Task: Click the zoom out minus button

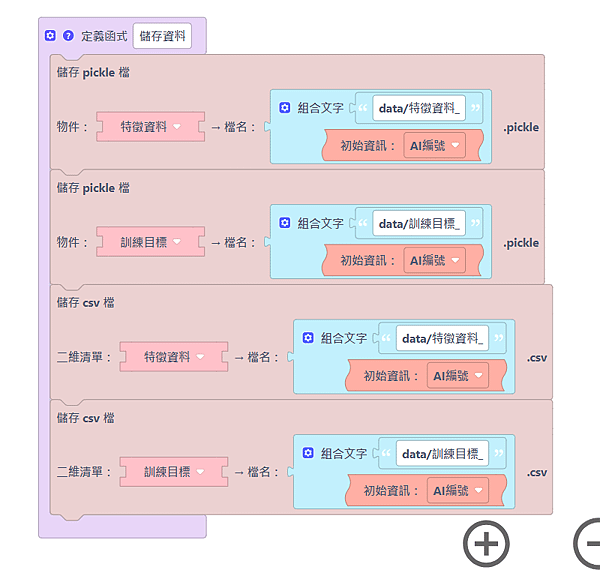Action: pyautogui.click(x=589, y=543)
